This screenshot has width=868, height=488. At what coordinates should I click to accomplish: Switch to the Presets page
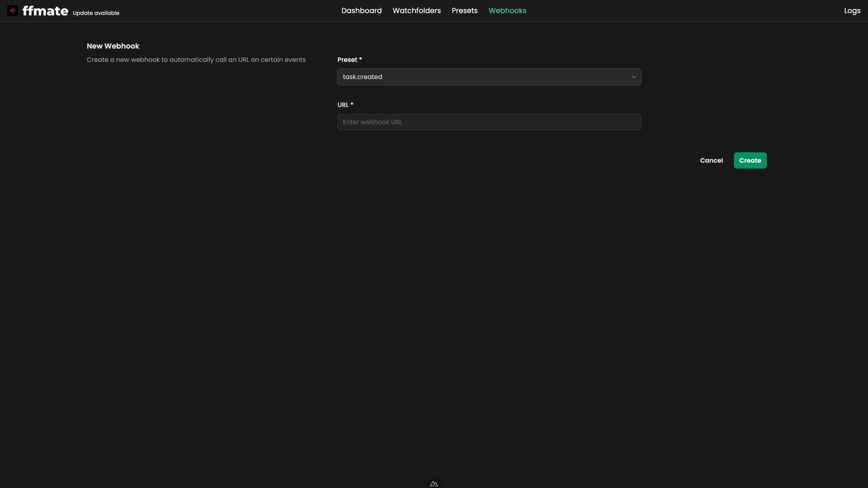(464, 10)
